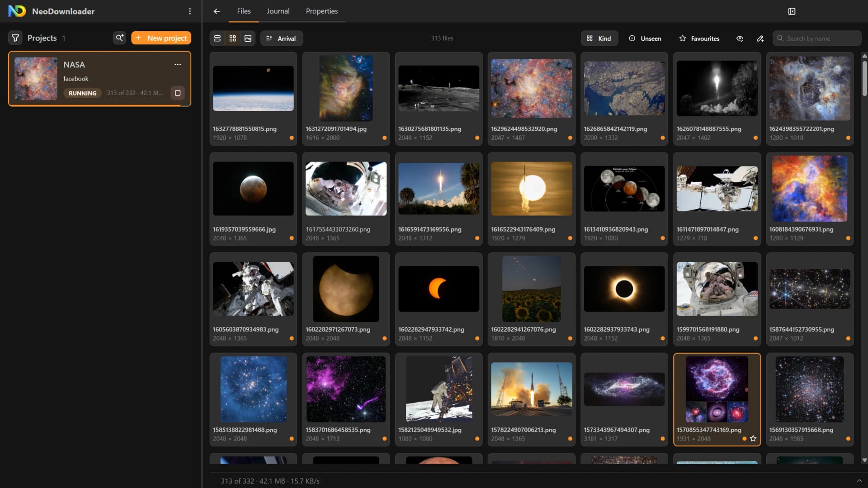
Task: Click the NeoDownloader logo icon
Action: [x=17, y=11]
